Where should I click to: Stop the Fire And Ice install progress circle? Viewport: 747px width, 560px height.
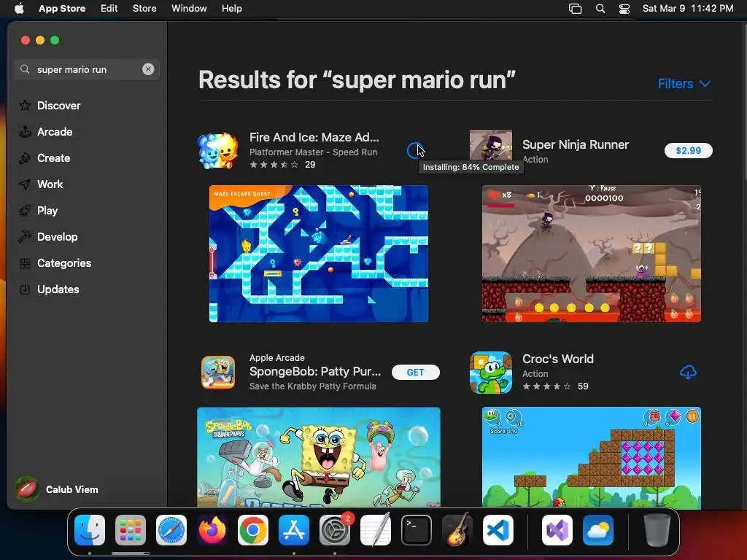[415, 150]
